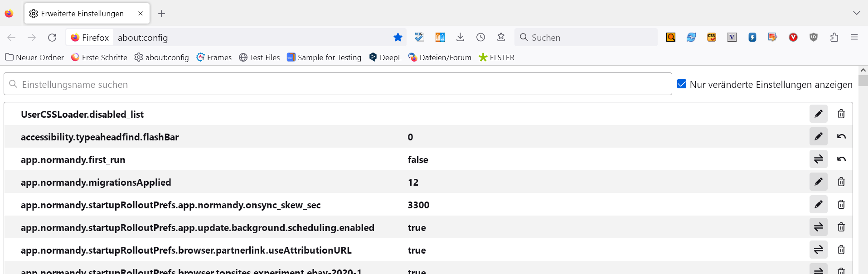Viewport: 868px width, 274px height.
Task: Open the list all tabs dropdown arrow
Action: (x=856, y=13)
